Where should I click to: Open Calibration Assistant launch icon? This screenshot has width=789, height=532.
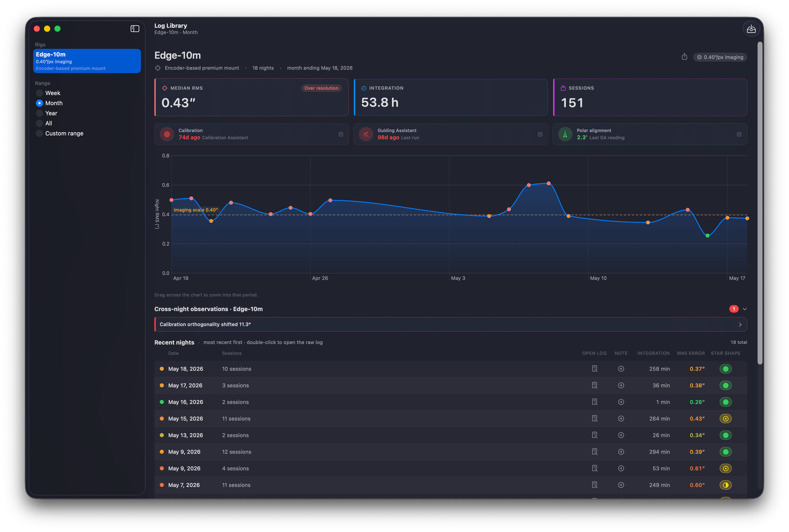341,134
